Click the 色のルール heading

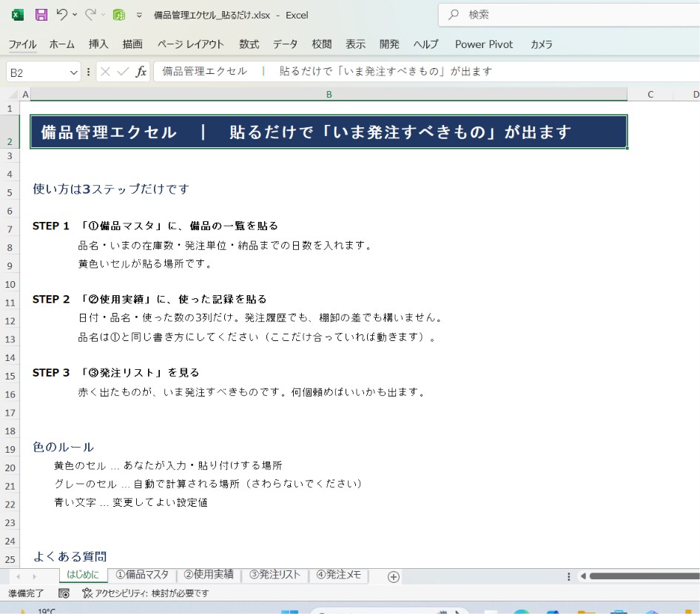64,447
